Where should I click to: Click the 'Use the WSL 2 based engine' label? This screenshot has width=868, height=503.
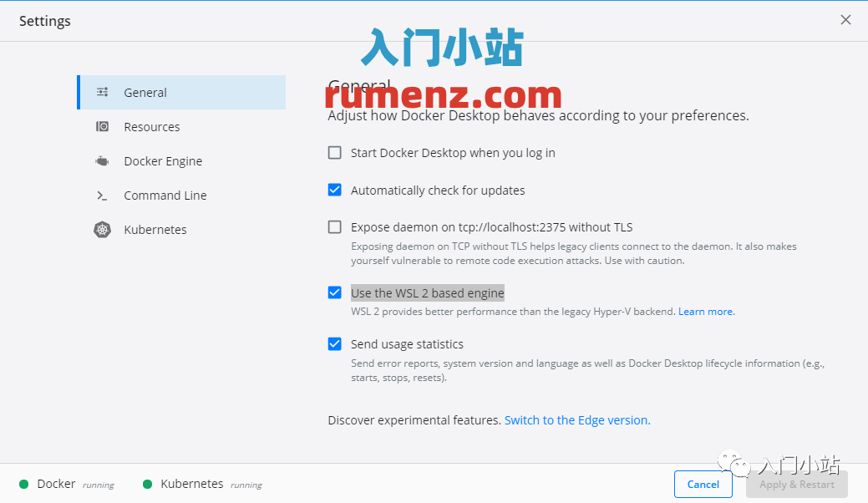point(428,292)
